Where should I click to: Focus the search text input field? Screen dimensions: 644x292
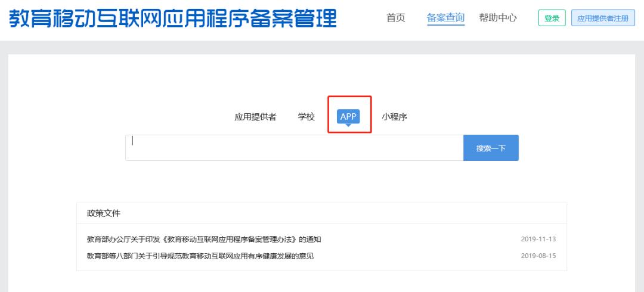pos(295,148)
